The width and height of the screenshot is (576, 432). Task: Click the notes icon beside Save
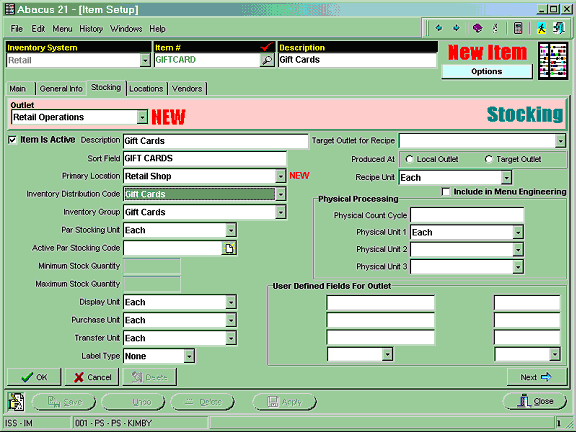click(16, 402)
